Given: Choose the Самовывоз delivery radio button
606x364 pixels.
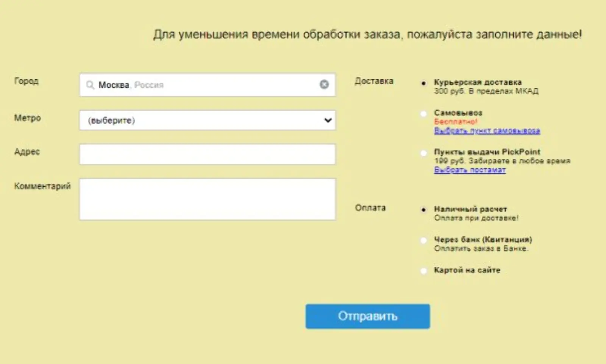Looking at the screenshot, I should click(x=423, y=114).
